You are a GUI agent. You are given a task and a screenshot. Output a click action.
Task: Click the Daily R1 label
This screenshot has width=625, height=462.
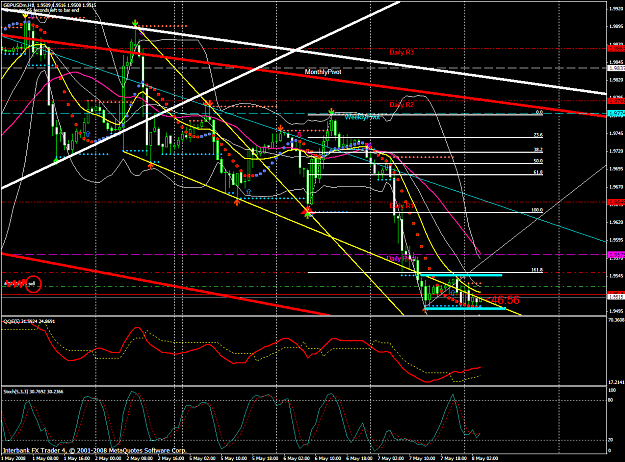coord(401,206)
